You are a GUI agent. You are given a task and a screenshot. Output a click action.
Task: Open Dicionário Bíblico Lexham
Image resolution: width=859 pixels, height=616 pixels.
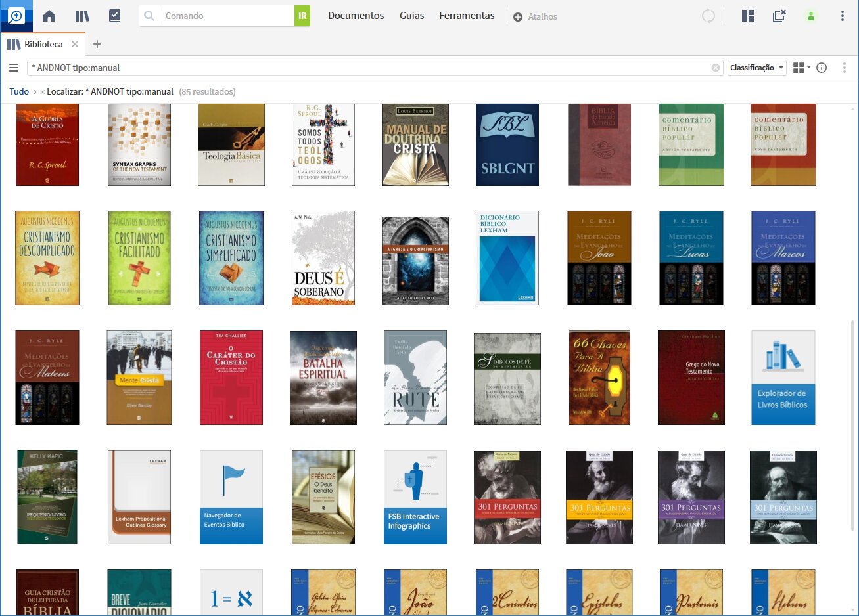tap(507, 258)
